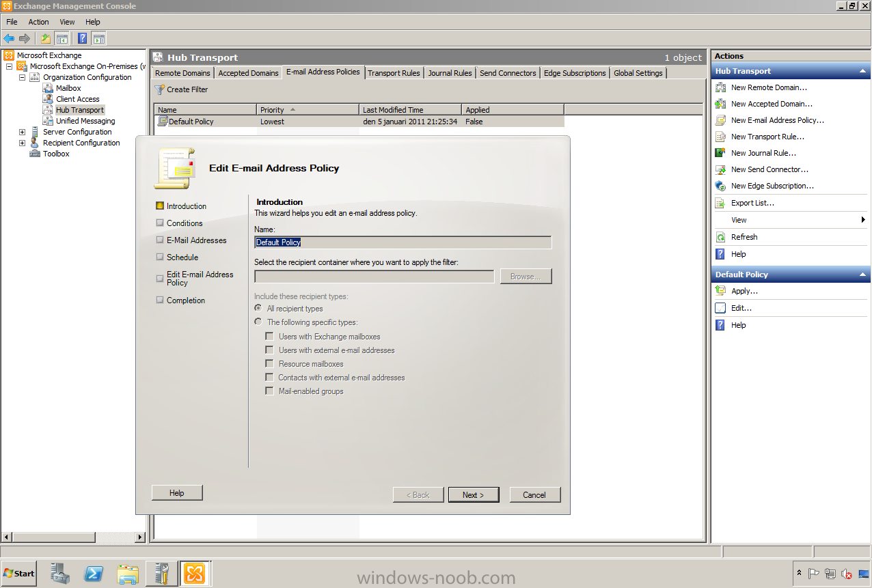Viewport: 872px width, 588px height.
Task: Switch to the Accepted Domains tab
Action: pos(248,73)
